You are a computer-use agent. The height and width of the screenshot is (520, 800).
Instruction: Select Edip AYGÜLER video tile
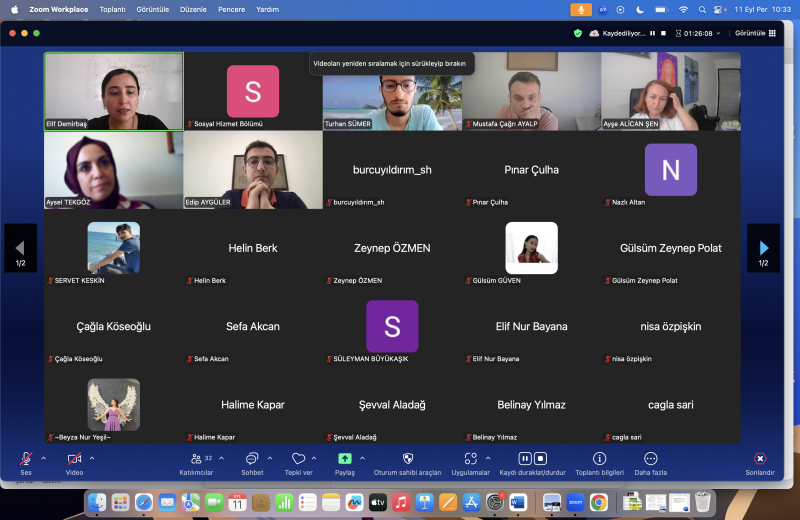[253, 170]
